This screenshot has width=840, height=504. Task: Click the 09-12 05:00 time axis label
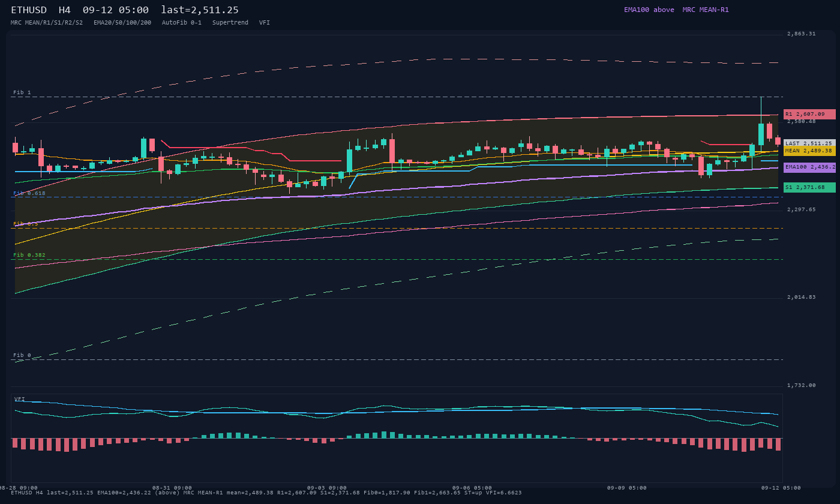[x=781, y=488]
